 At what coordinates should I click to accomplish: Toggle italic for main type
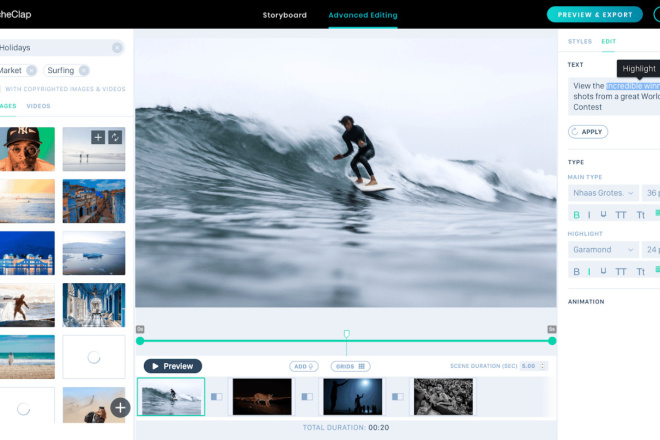point(589,215)
